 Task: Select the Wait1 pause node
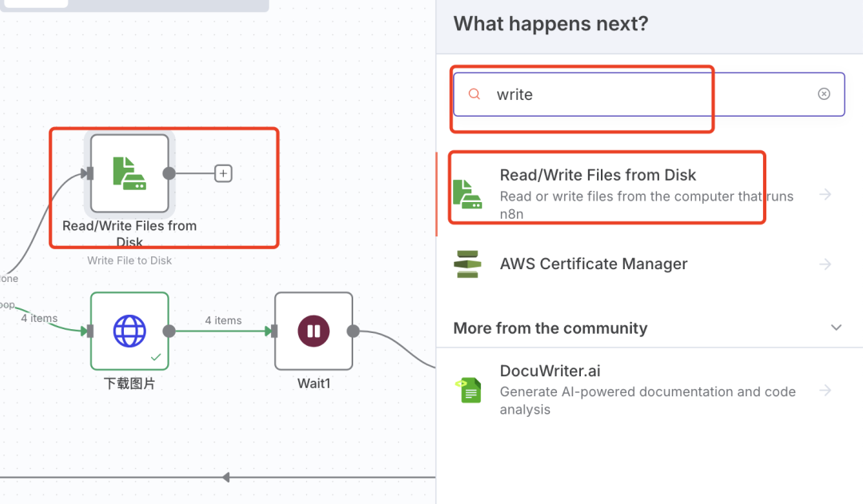click(313, 331)
